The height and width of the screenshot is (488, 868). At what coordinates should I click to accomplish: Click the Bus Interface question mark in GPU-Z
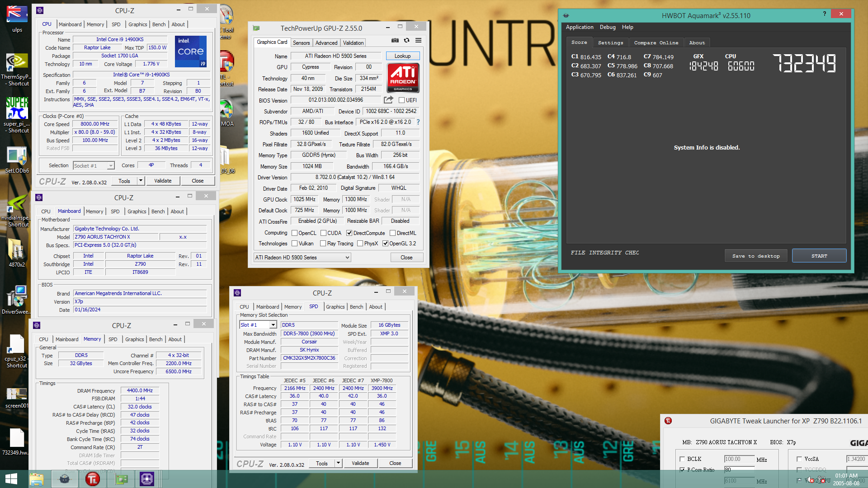point(418,122)
